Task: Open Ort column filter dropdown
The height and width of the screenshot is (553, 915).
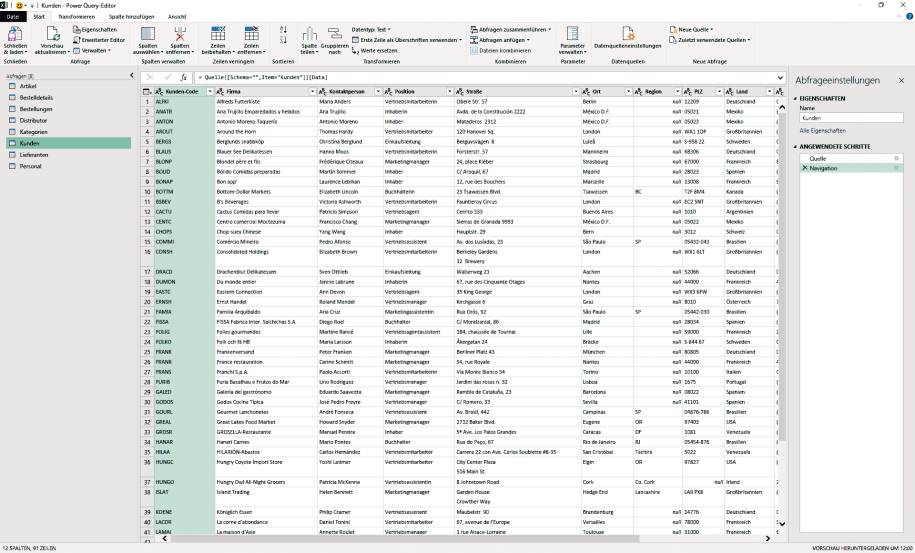Action: point(628,92)
